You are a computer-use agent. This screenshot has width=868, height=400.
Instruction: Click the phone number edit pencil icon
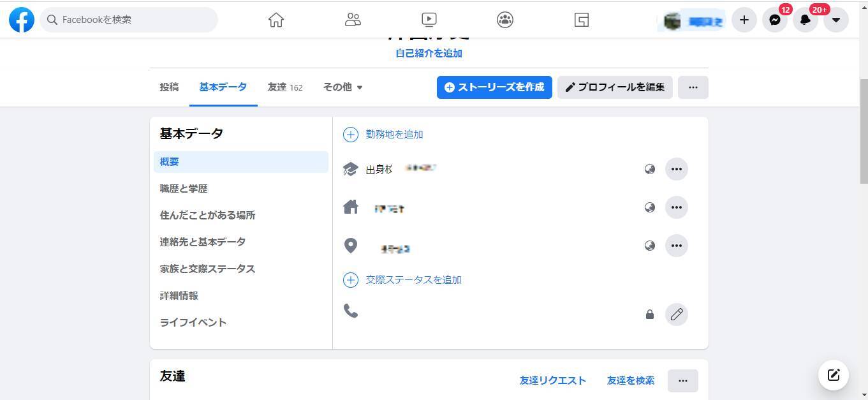click(676, 315)
